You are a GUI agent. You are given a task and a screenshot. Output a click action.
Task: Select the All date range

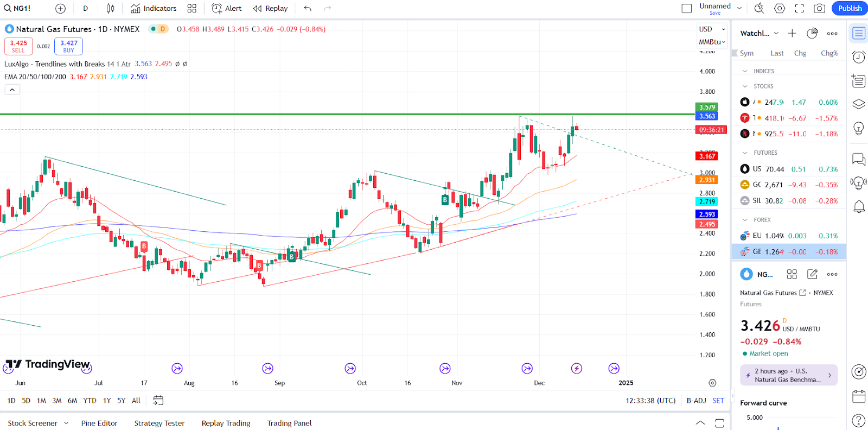(x=136, y=401)
